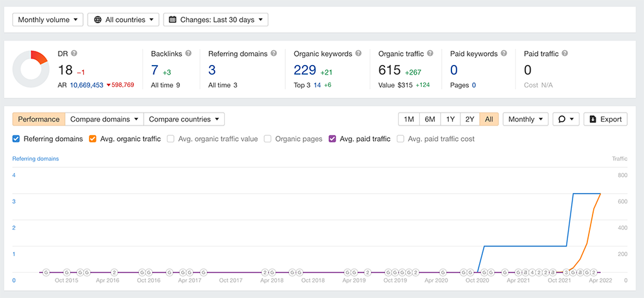Disable the Avg. paid traffic checkbox
Image resolution: width=644 pixels, height=298 pixels.
[333, 138]
